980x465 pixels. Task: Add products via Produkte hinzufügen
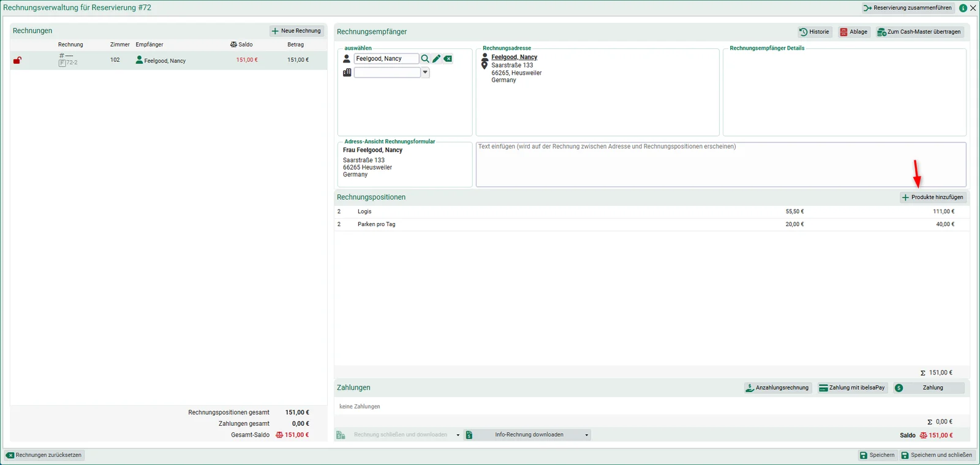coord(933,197)
